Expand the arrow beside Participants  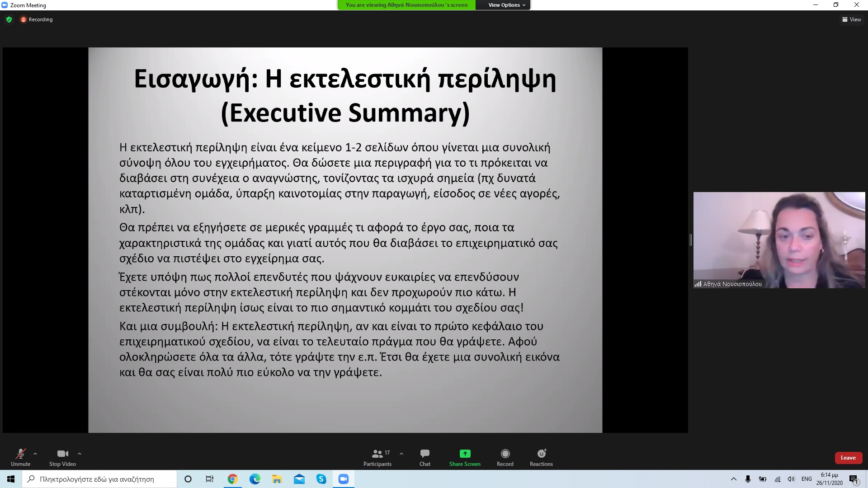pos(401,454)
